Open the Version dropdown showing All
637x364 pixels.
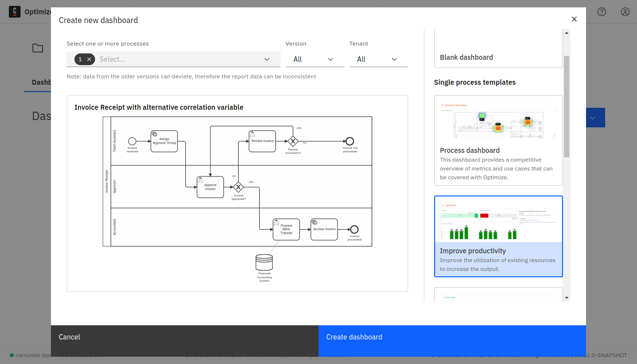pos(315,59)
